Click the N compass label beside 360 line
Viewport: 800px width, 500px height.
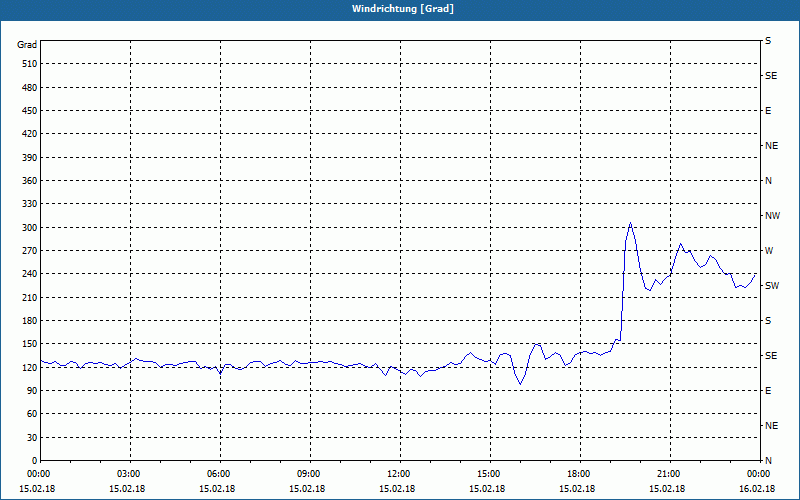click(769, 181)
